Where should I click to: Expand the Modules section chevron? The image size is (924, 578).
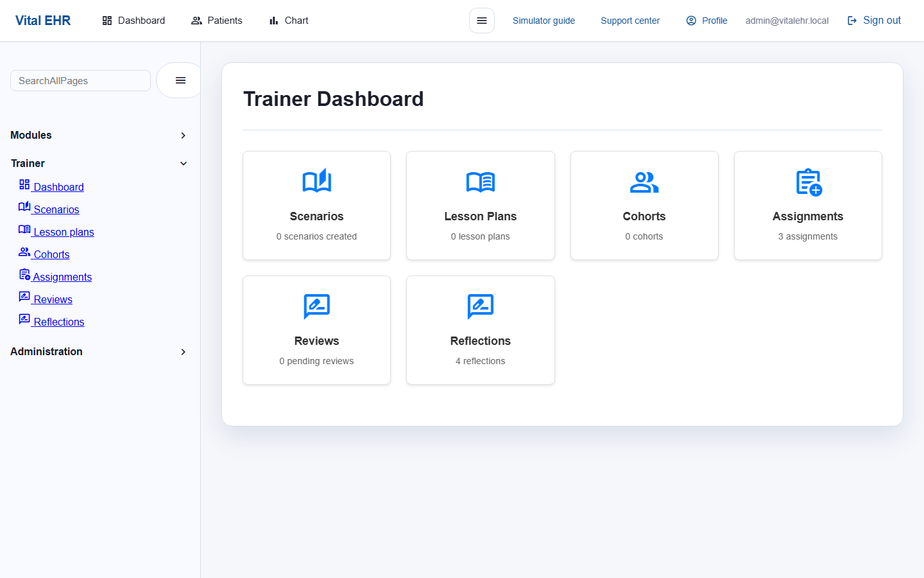184,136
